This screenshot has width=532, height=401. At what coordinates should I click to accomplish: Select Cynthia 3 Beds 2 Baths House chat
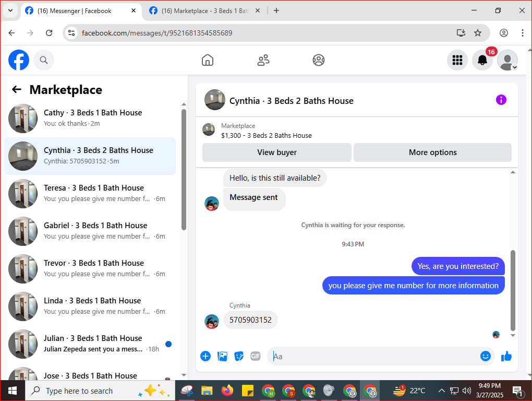coord(90,156)
